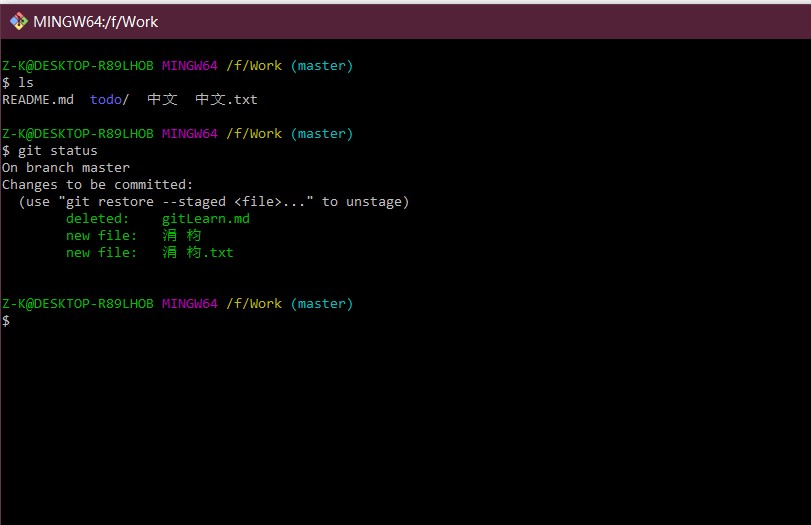The height and width of the screenshot is (525, 811).
Task: Click the garbled new file ending in .txt
Action: coord(198,252)
